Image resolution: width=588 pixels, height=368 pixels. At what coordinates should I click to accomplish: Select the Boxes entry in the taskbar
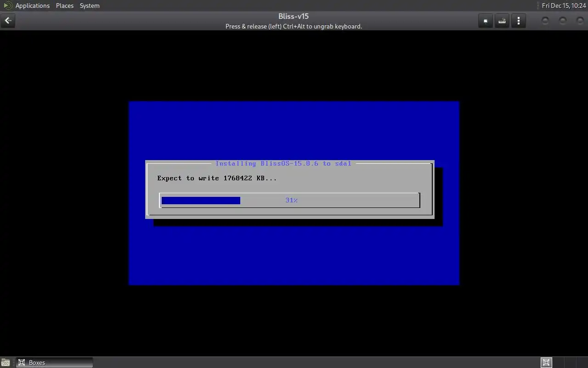55,362
